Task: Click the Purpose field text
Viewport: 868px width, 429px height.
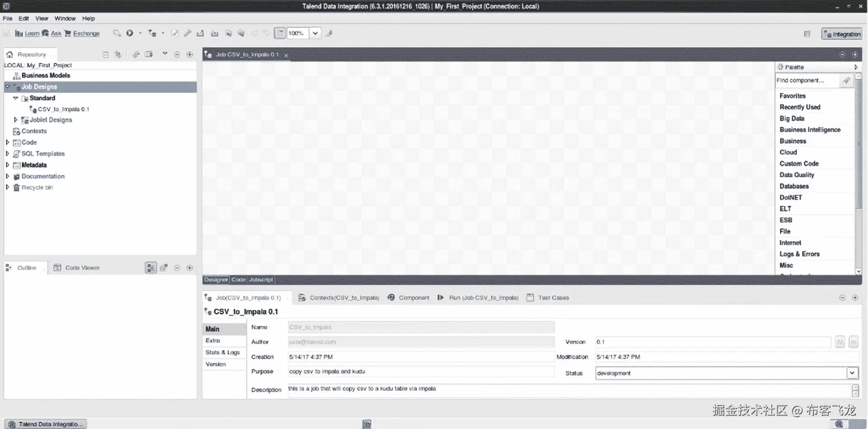Action: pos(421,372)
